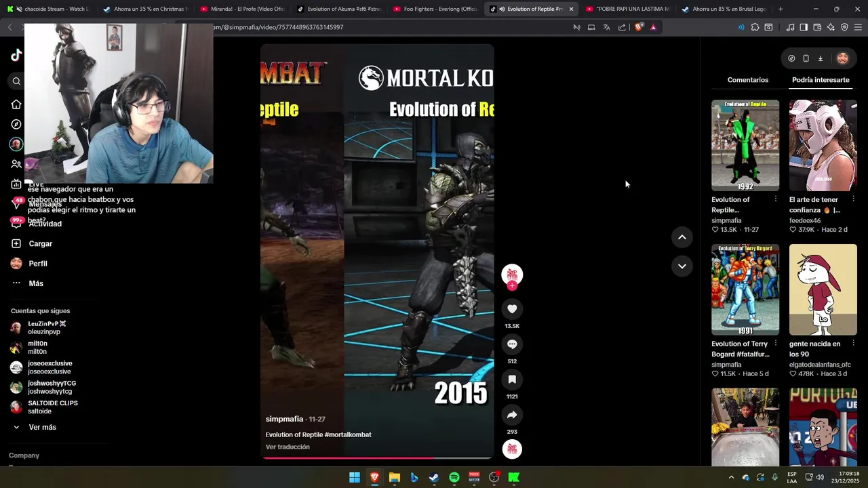The height and width of the screenshot is (488, 868).
Task: Open the Windows Start button
Action: click(x=355, y=478)
